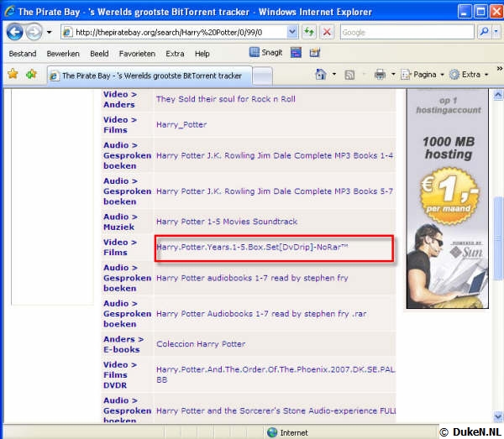This screenshot has width=504, height=439.
Task: Select The Pirate Bay browser tab
Action: 150,76
